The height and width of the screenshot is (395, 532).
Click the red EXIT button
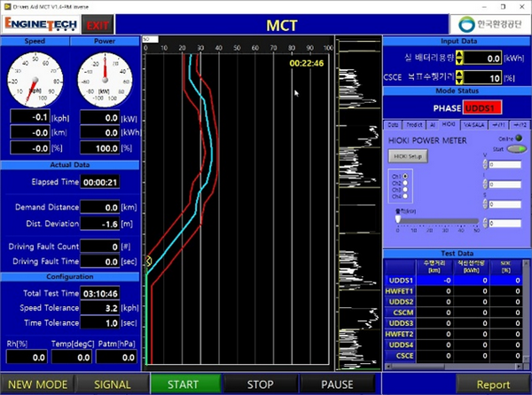(x=98, y=25)
